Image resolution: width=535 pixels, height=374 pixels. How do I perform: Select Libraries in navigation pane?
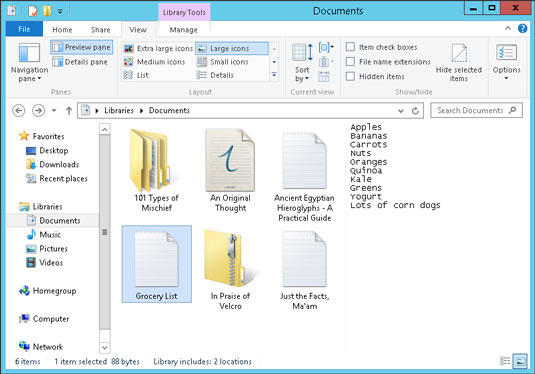(41, 206)
